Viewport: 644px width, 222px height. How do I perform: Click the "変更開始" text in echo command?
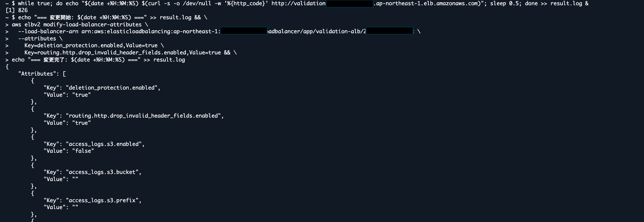[60, 18]
